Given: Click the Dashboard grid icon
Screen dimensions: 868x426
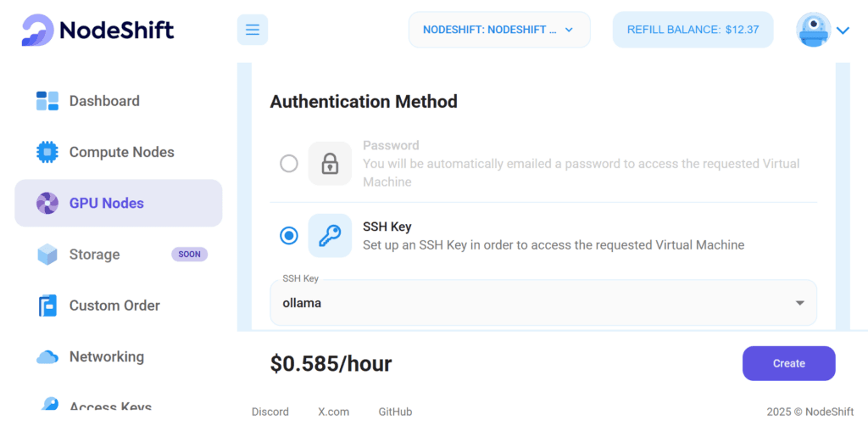Looking at the screenshot, I should (x=47, y=101).
